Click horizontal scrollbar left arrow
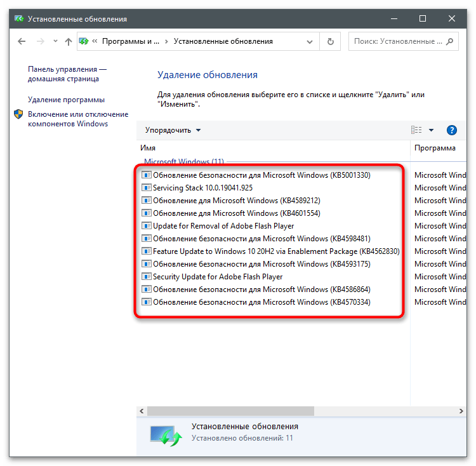This screenshot has width=476, height=466. click(142, 411)
